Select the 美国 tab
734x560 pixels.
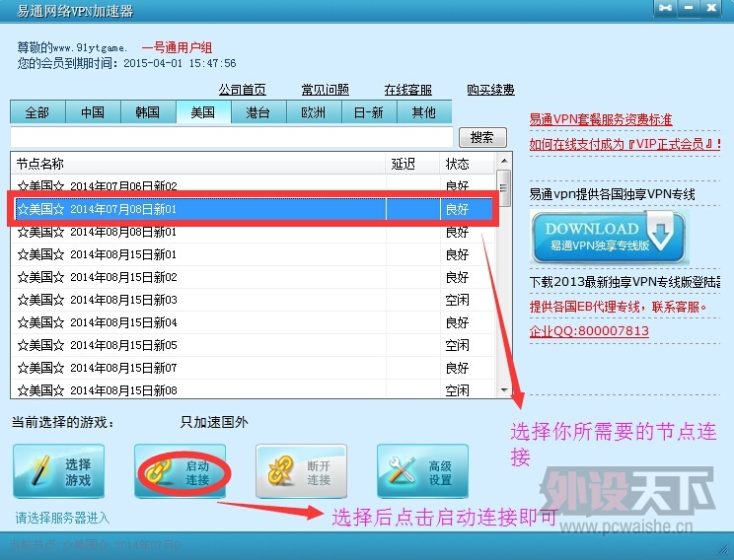tap(203, 112)
